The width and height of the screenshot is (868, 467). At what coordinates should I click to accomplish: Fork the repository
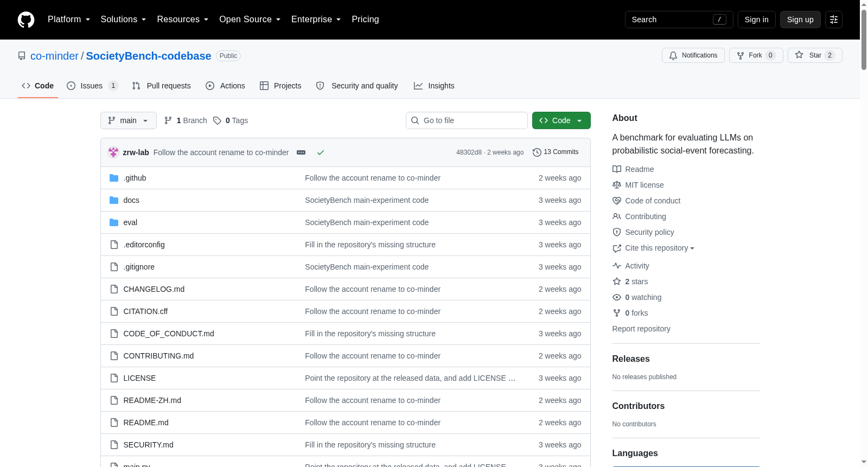[x=756, y=55]
